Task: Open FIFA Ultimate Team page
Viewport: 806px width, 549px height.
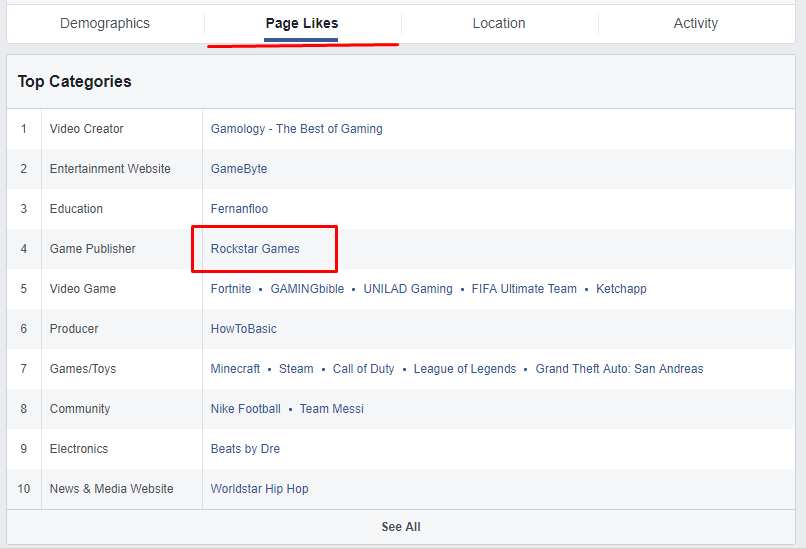Action: click(524, 289)
